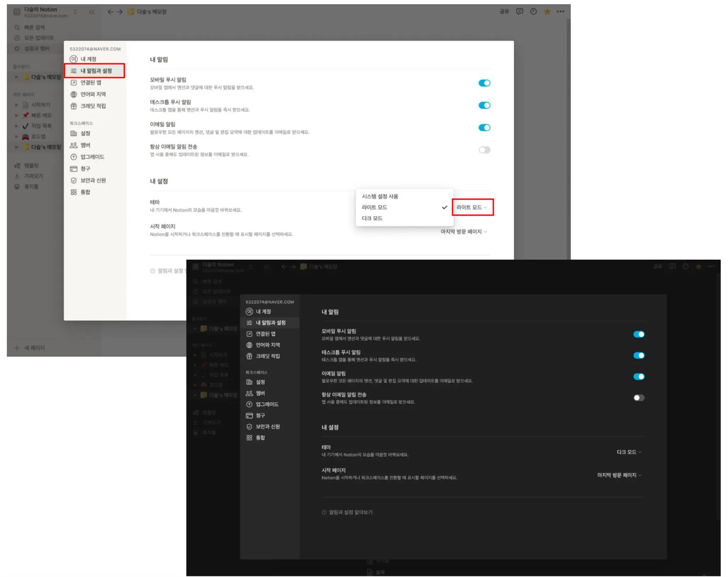
Task: Click the back arrow navigation icon
Action: [x=110, y=12]
